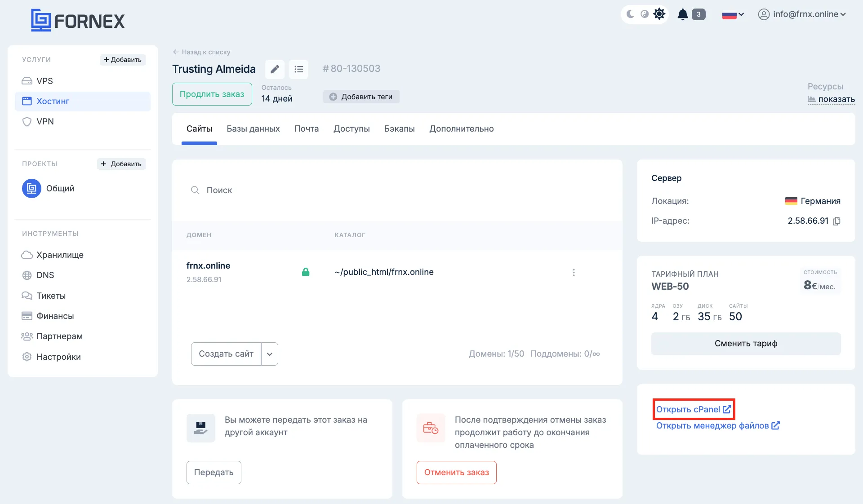Expand the info@frnx.online account menu
863x504 pixels.
pos(802,14)
